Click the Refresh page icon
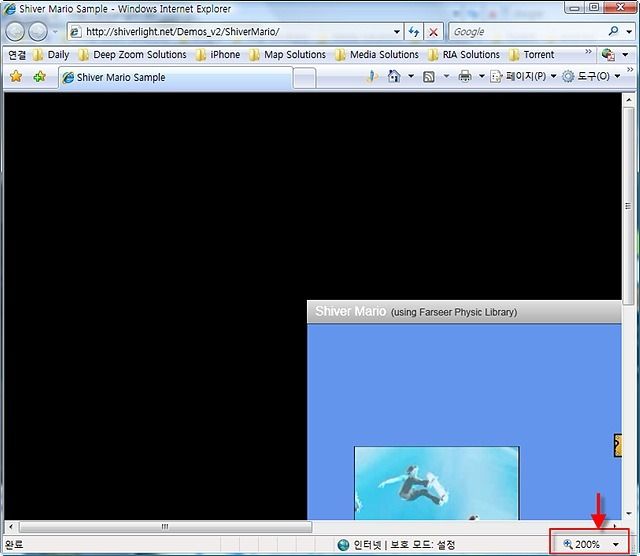Image resolution: width=640 pixels, height=556 pixels. 414,31
